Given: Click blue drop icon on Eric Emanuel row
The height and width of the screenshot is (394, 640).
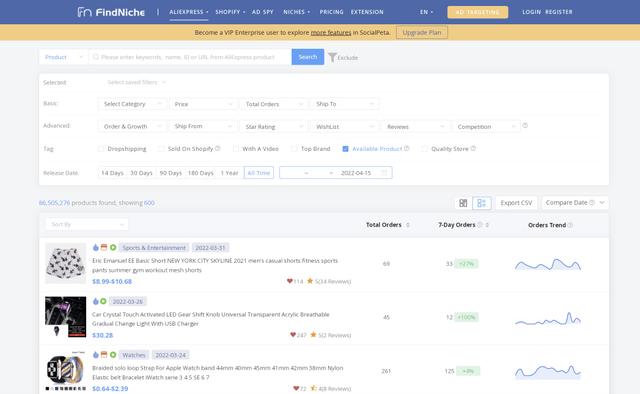Looking at the screenshot, I should point(96,247).
